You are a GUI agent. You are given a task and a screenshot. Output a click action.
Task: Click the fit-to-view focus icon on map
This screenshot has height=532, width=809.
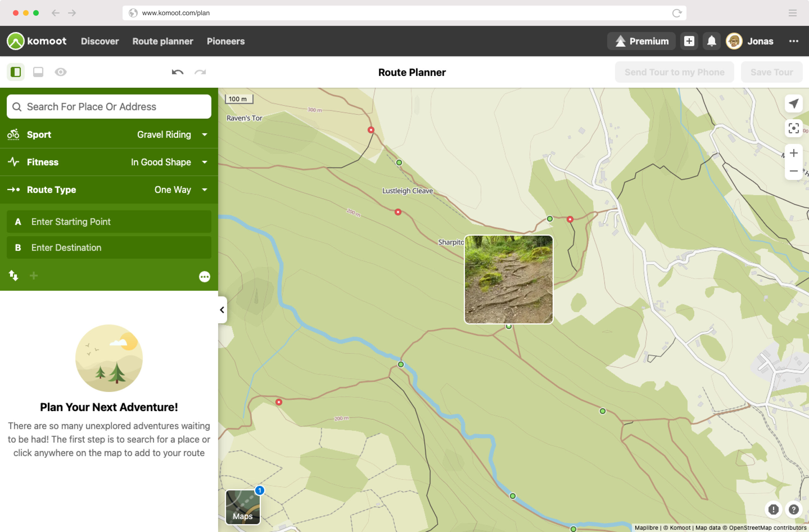pos(794,128)
